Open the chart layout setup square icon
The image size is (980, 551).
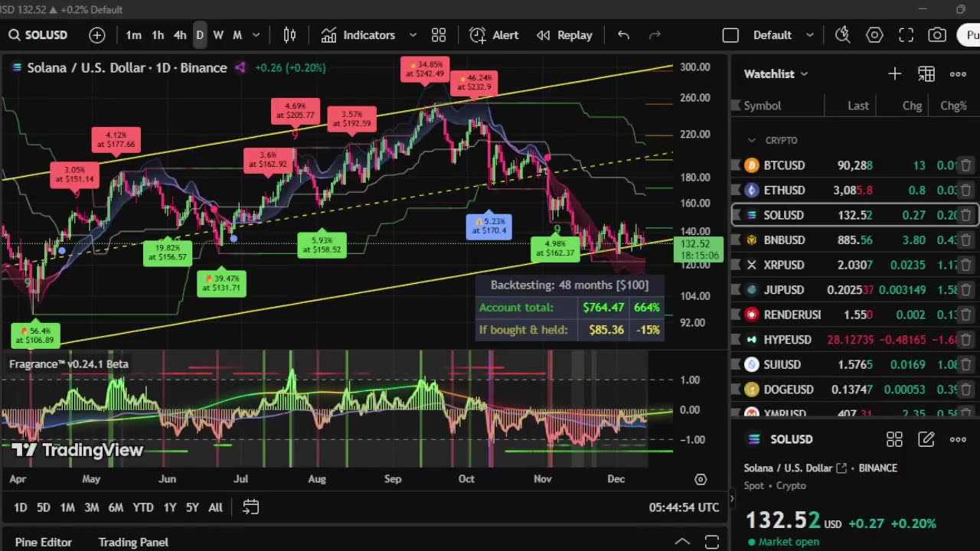(730, 35)
